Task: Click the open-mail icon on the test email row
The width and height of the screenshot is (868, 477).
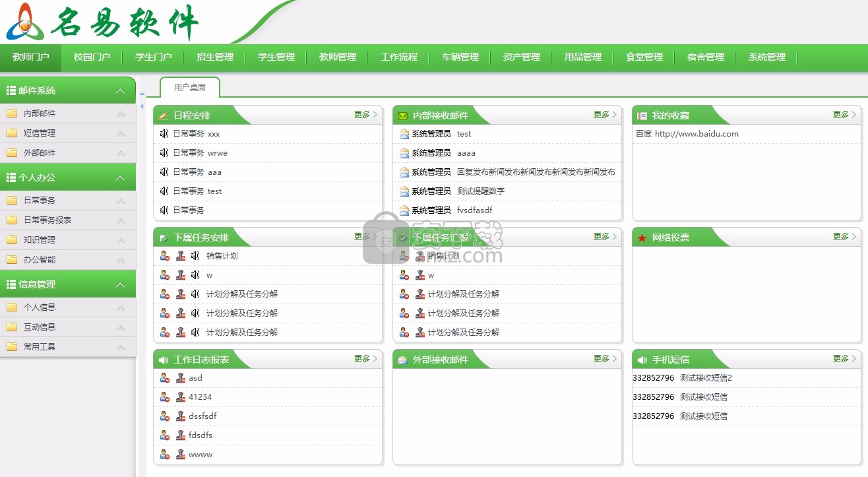Action: tap(404, 133)
